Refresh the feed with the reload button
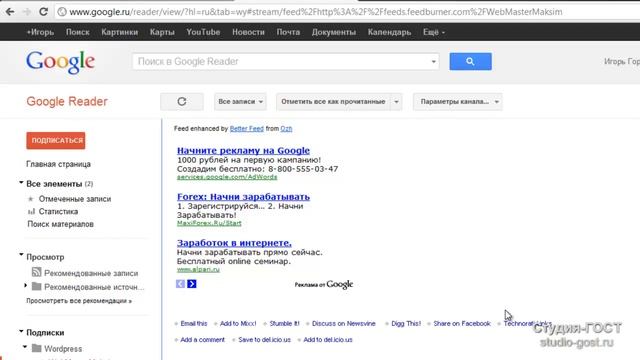 182,102
